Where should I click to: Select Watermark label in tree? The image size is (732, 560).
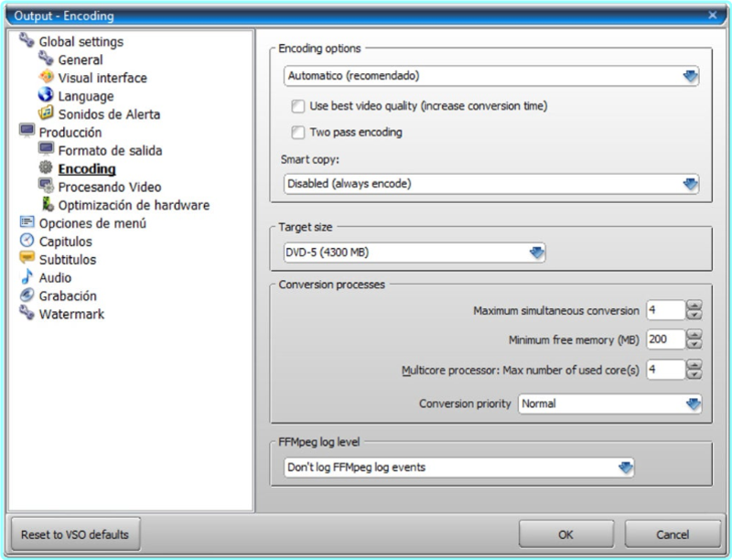[71, 314]
